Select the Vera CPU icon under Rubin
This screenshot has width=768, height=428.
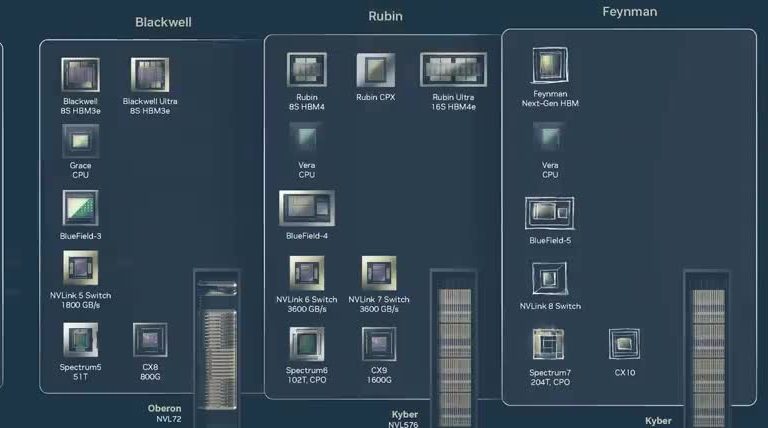click(306, 138)
